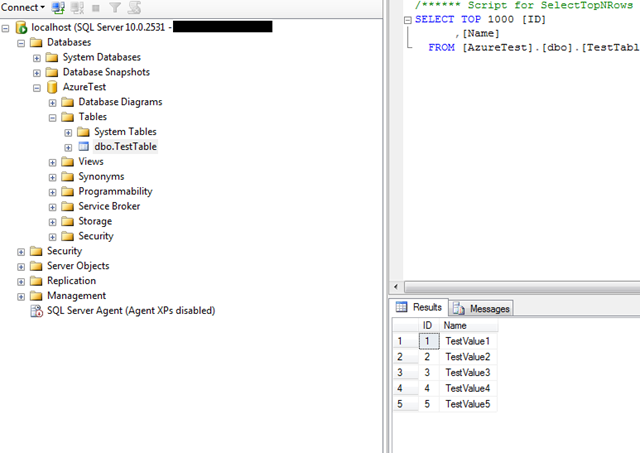Collapse the SELECT statement outline in the editor
Screen dimensions: 640x453
407,20
